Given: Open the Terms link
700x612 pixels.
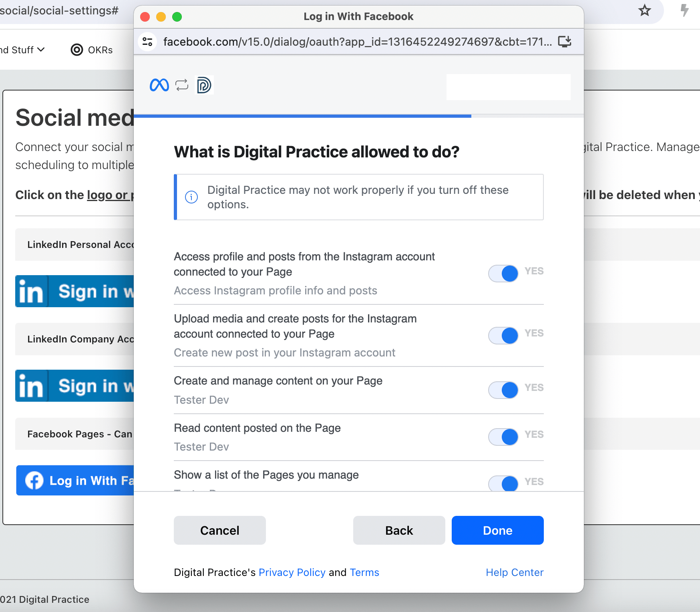Looking at the screenshot, I should [364, 572].
